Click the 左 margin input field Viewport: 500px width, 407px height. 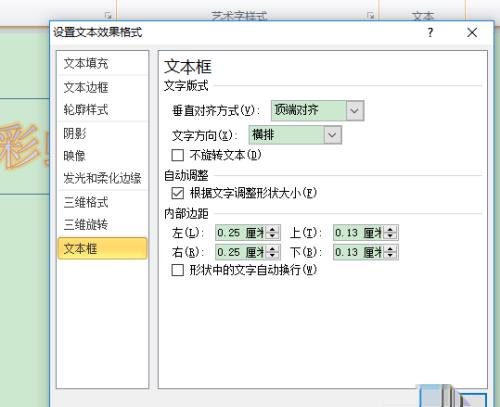point(240,233)
